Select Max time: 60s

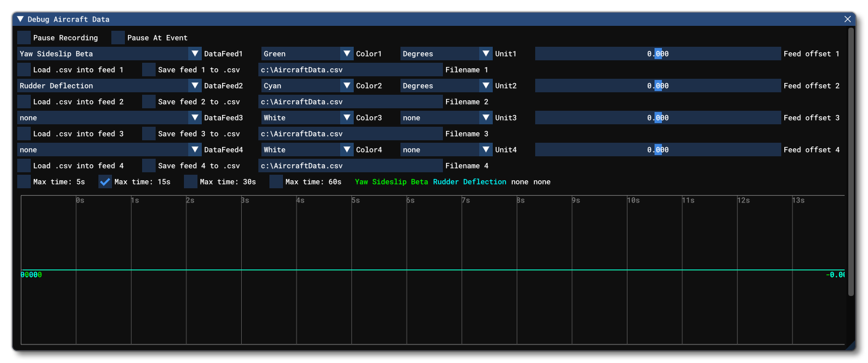[x=276, y=181]
